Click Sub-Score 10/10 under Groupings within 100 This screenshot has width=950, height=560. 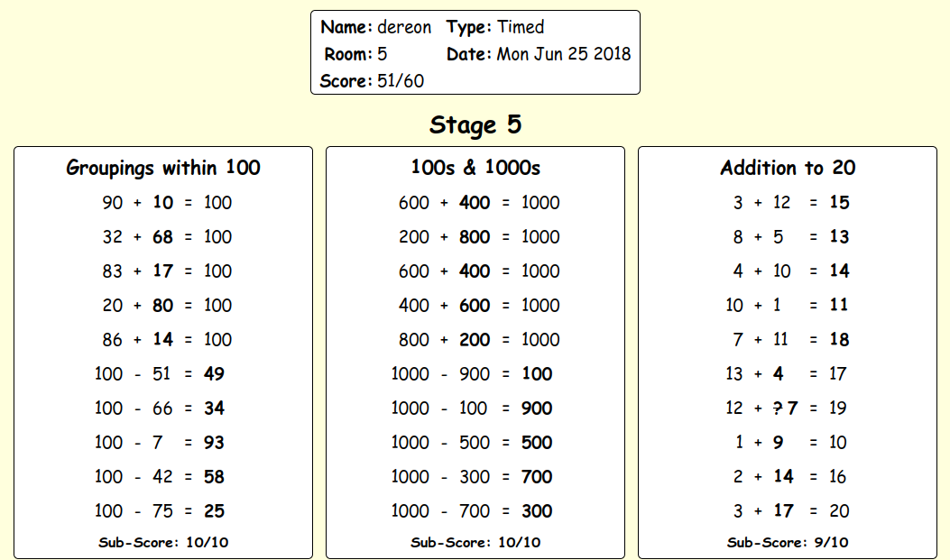(163, 543)
